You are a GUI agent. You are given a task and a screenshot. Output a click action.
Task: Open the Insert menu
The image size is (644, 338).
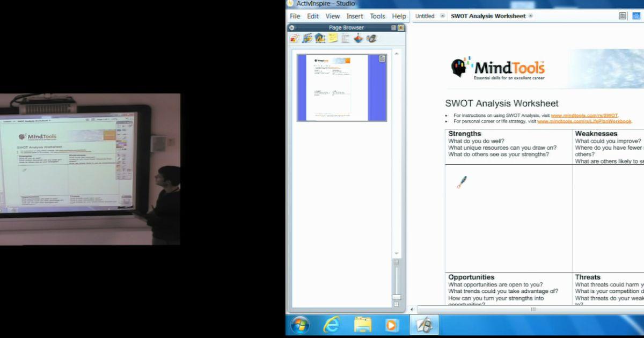click(355, 16)
